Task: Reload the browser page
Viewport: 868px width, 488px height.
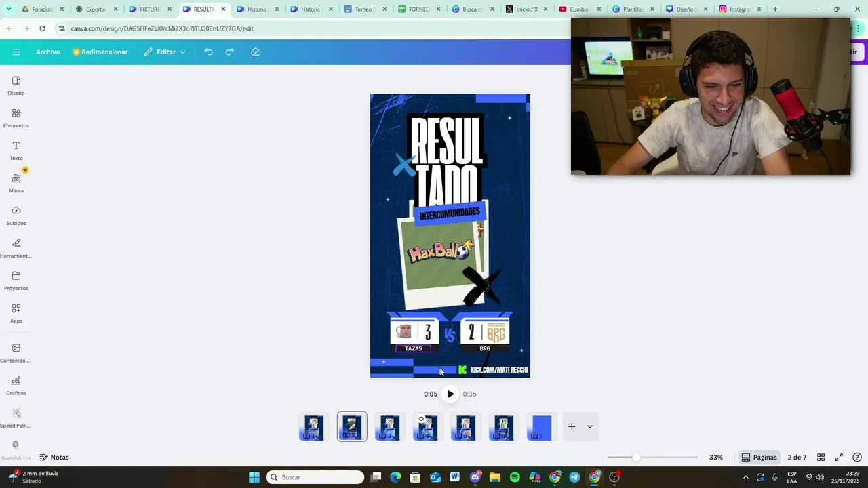Action: point(43,28)
